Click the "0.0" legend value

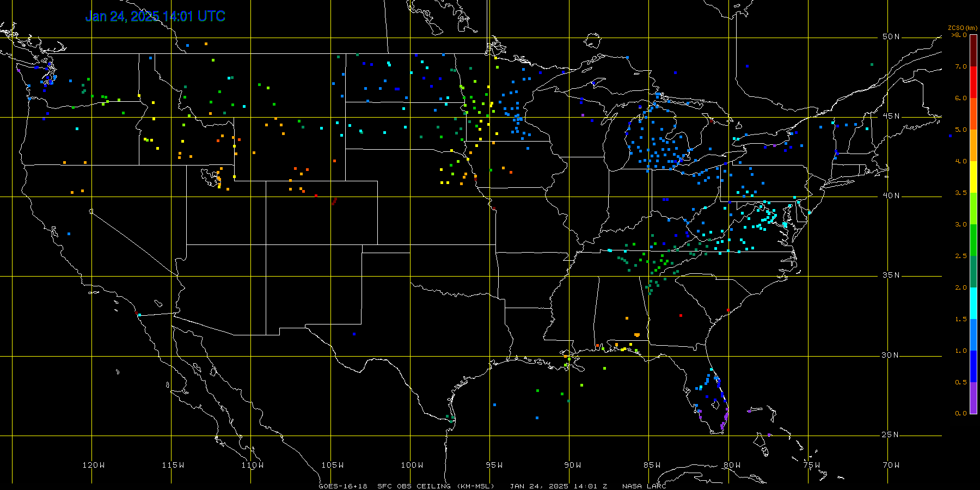[x=961, y=413]
